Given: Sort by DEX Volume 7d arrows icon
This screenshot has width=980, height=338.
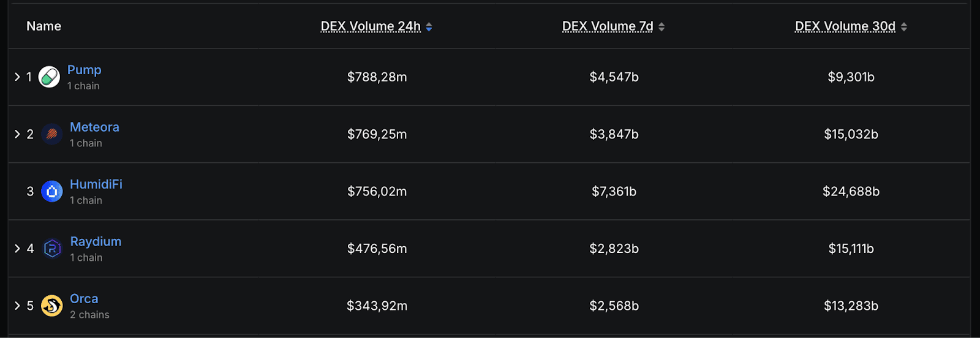Looking at the screenshot, I should (x=661, y=27).
